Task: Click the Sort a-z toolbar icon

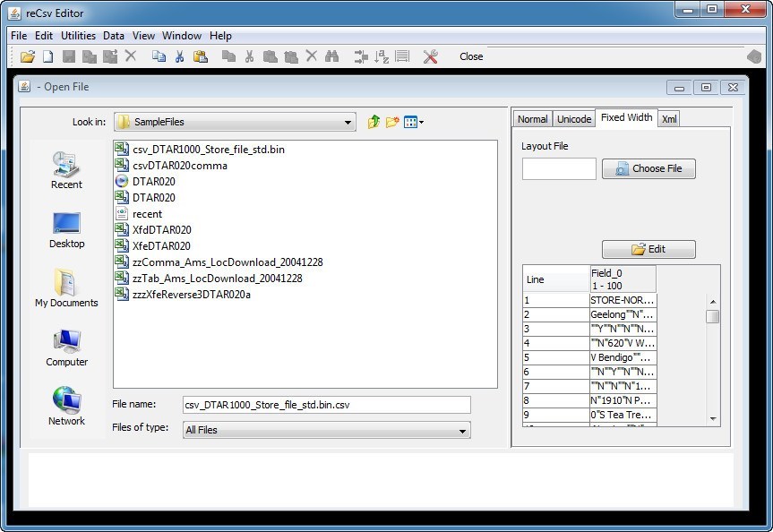Action: point(381,56)
